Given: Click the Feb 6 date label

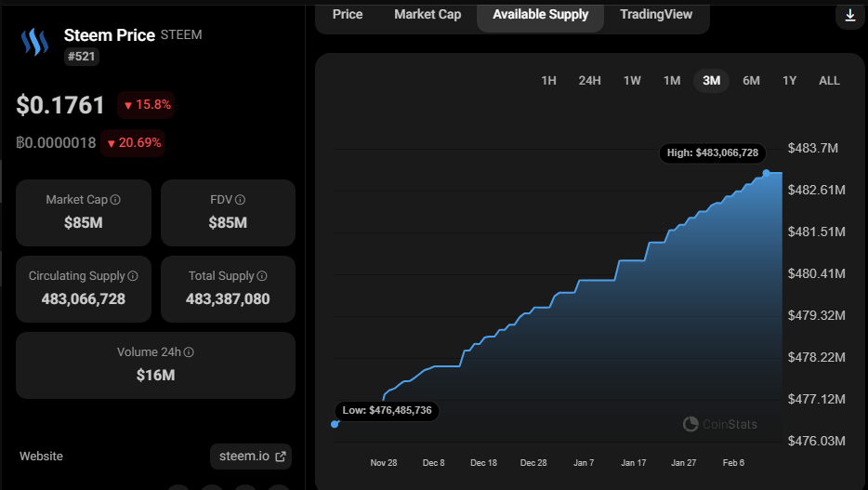Looking at the screenshot, I should (x=733, y=463).
